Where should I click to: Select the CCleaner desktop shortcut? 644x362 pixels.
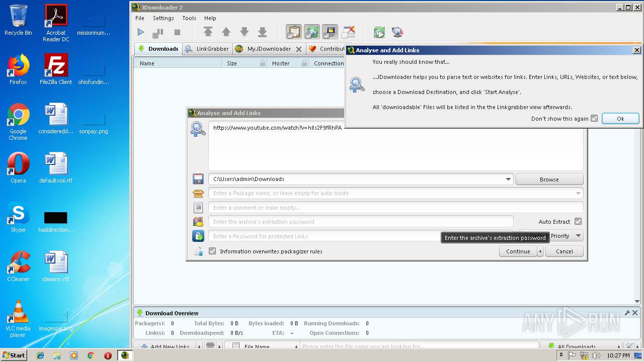[x=18, y=266]
